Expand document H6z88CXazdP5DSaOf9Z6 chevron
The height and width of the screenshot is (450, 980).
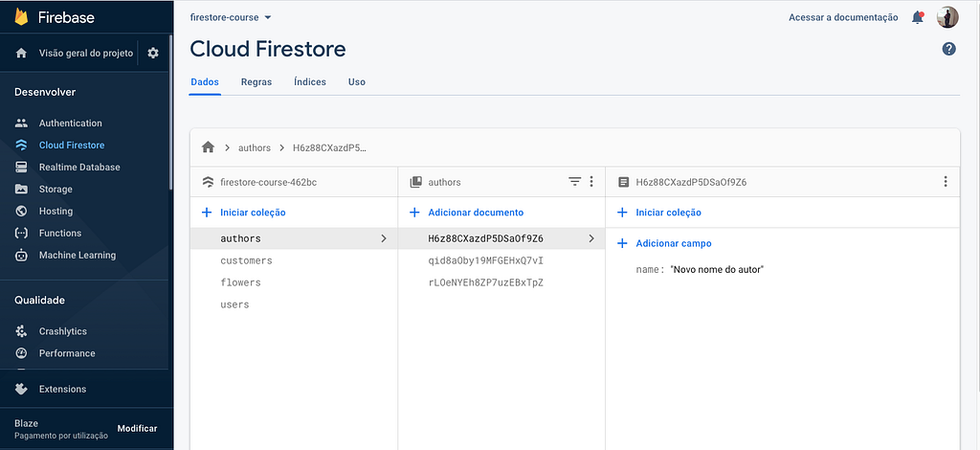[591, 238]
